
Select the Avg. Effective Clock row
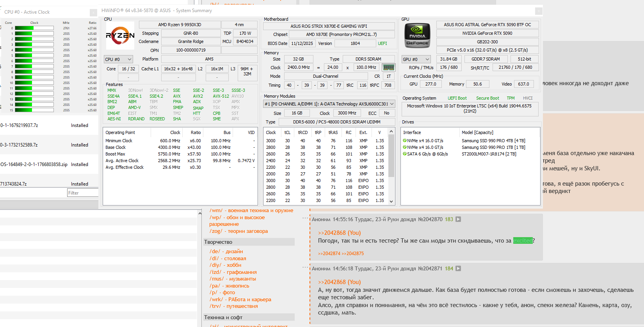tap(180, 167)
